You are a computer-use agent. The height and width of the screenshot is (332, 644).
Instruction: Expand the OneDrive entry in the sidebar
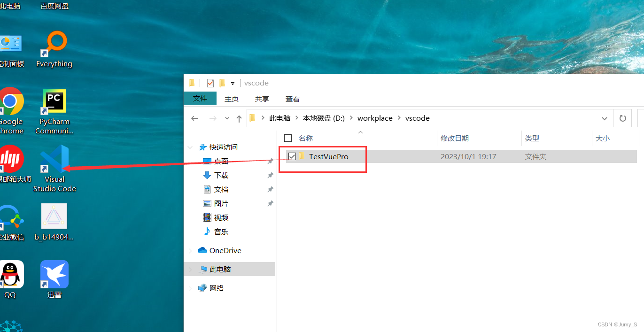click(x=190, y=250)
